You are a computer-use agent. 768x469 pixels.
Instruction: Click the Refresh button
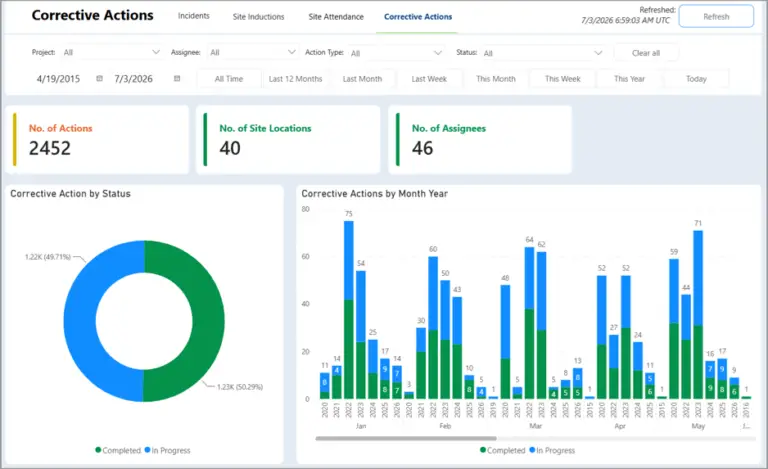click(716, 17)
